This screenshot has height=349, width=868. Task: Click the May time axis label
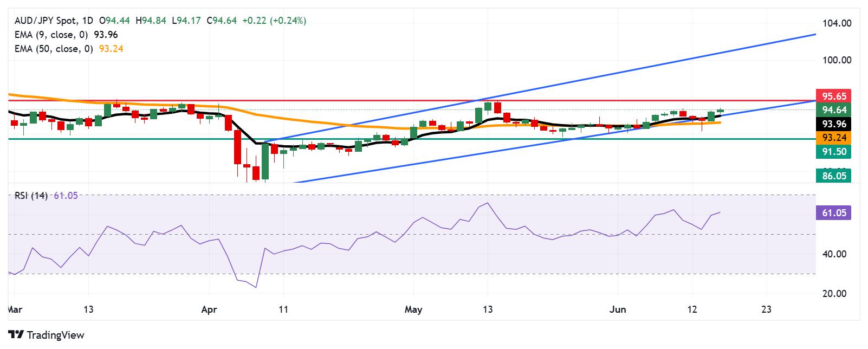tap(413, 309)
